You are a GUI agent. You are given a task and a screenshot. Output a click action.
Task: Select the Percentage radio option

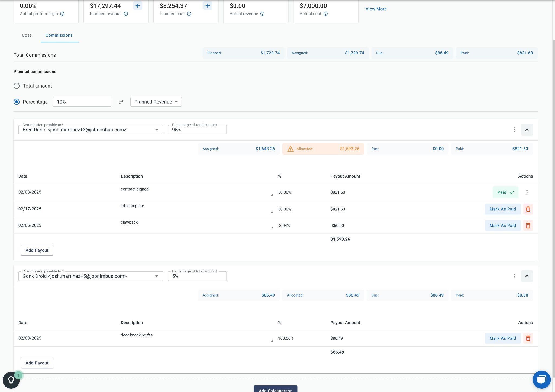(17, 102)
